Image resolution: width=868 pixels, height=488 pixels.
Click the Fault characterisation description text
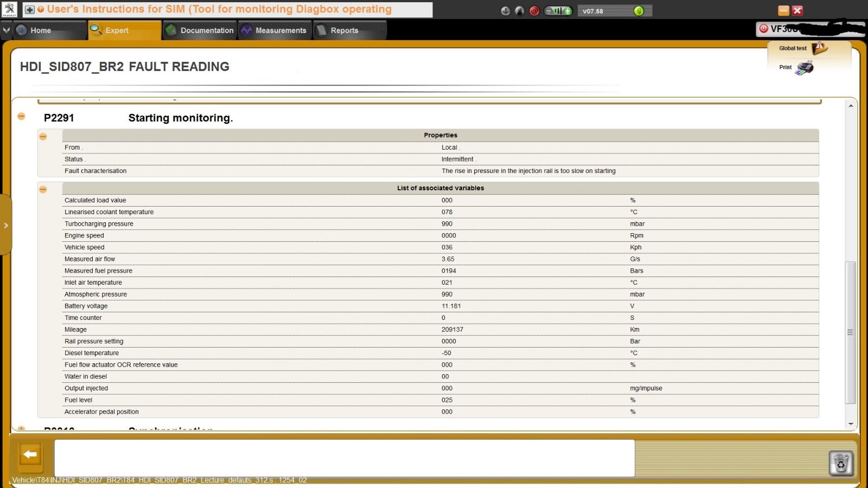528,171
